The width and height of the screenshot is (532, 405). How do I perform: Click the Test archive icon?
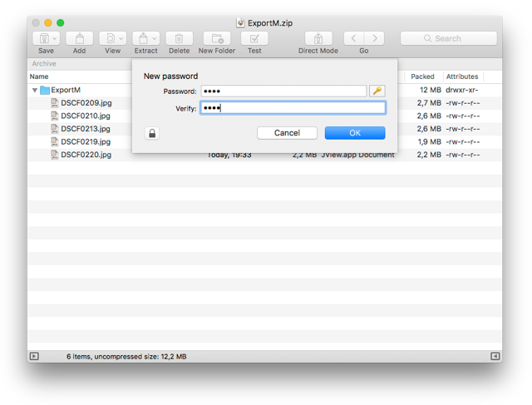(x=254, y=38)
